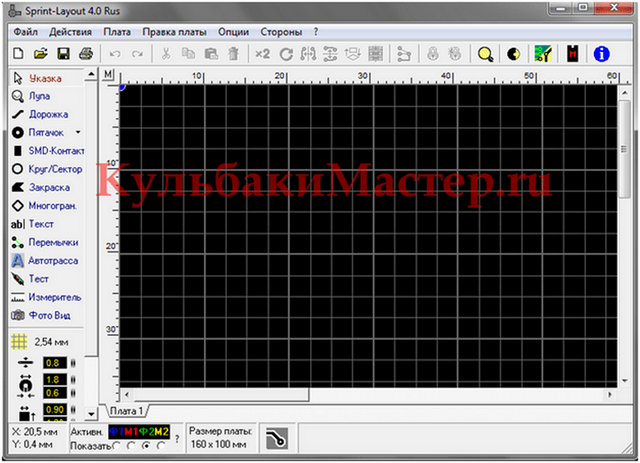Screen dimensions: 640x463
Task: Open the ? help menu
Action: [x=316, y=32]
